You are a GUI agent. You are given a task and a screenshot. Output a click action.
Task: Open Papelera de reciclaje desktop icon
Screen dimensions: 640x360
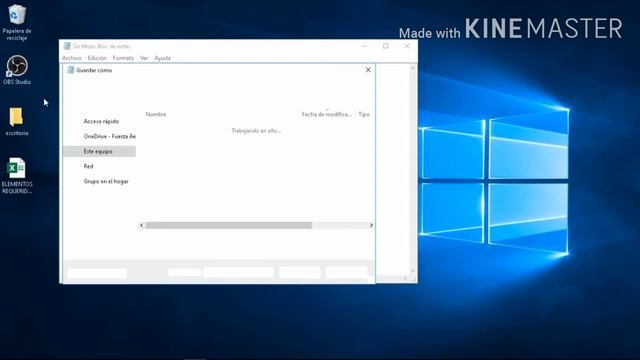17,21
